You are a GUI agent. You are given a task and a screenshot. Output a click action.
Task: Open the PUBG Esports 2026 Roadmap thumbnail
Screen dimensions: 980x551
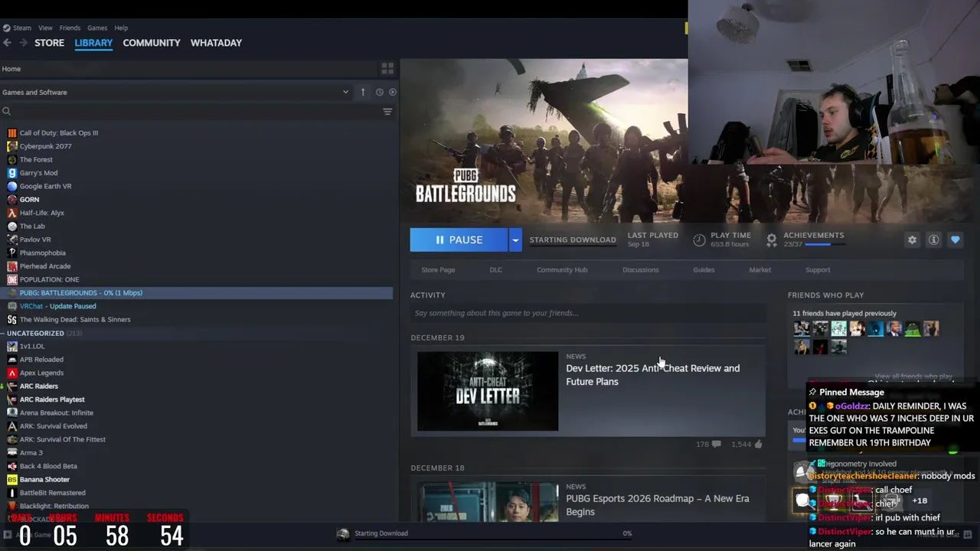pos(488,502)
